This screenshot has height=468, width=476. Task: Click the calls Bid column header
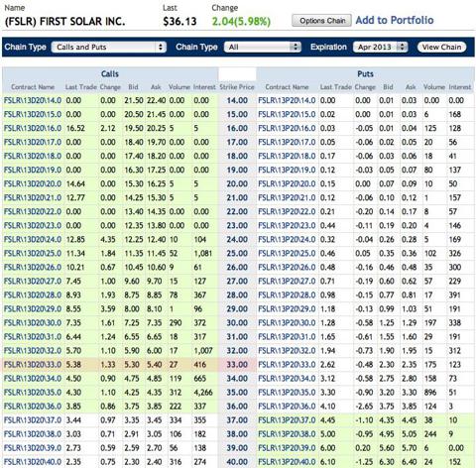coord(133,87)
